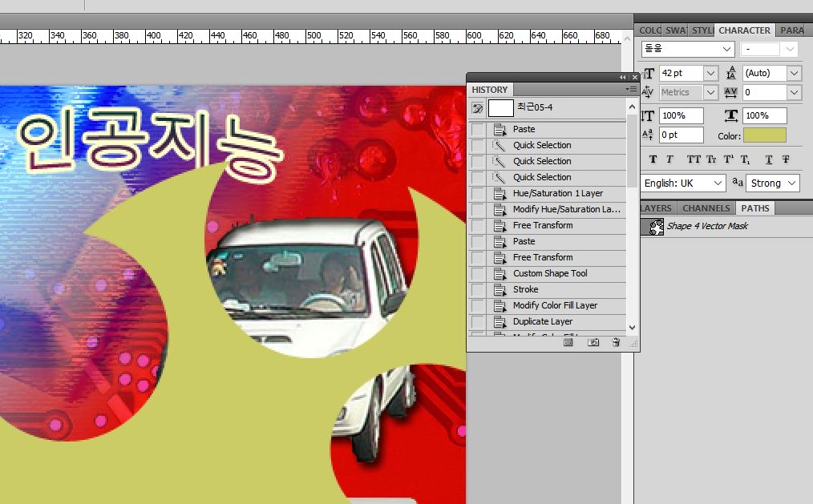Switch to the Layers tab
This screenshot has width=813, height=504.
coord(657,208)
